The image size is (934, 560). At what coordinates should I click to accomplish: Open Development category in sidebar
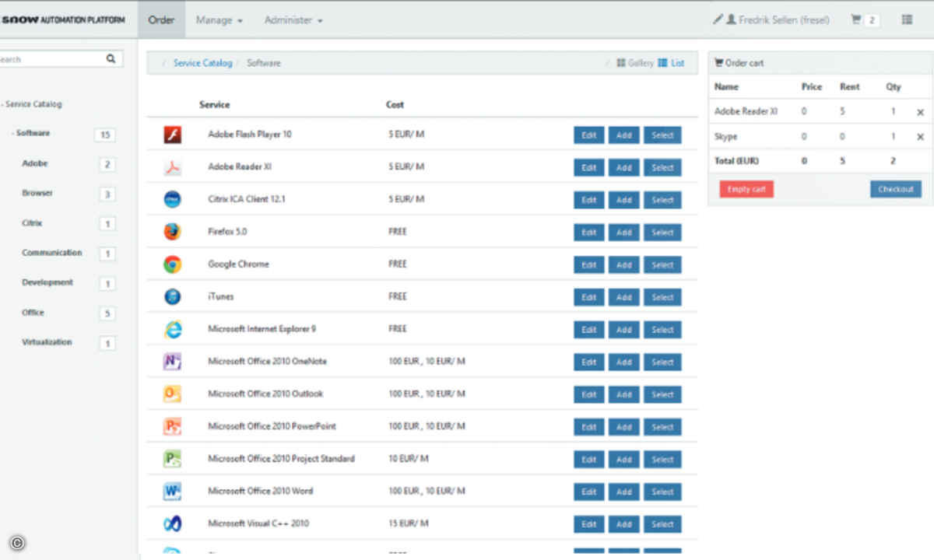click(x=47, y=283)
